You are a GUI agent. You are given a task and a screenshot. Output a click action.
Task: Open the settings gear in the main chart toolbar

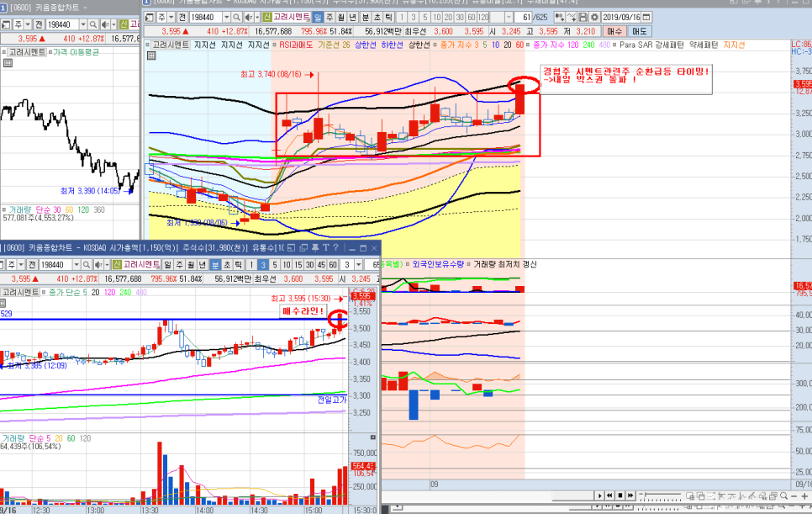[594, 17]
